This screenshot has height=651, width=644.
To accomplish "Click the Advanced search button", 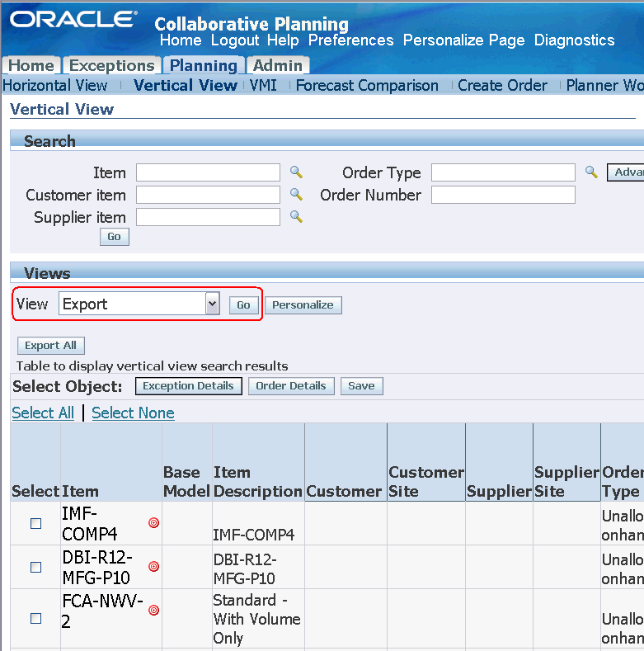I will coord(626,172).
